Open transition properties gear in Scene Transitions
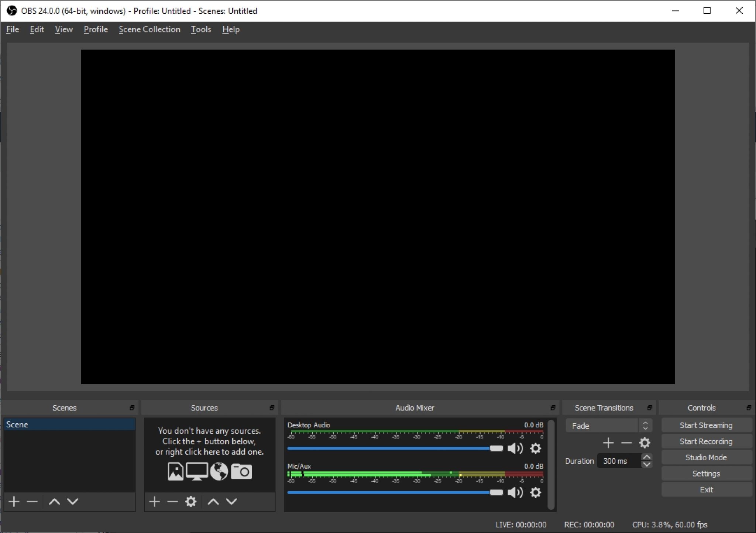Viewport: 756px width, 533px height. pos(645,442)
